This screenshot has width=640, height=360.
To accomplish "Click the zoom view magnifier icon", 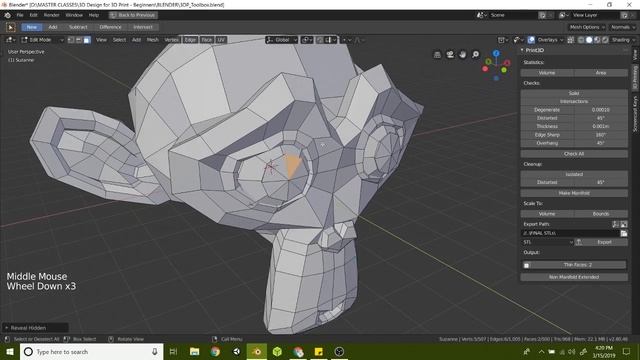I will point(476,54).
